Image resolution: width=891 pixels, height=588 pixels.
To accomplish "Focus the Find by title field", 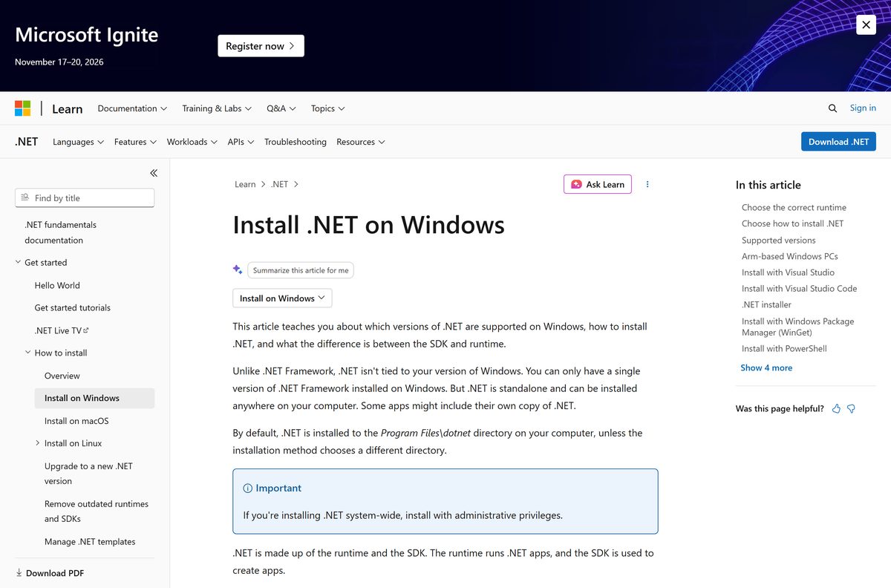I will click(x=85, y=197).
